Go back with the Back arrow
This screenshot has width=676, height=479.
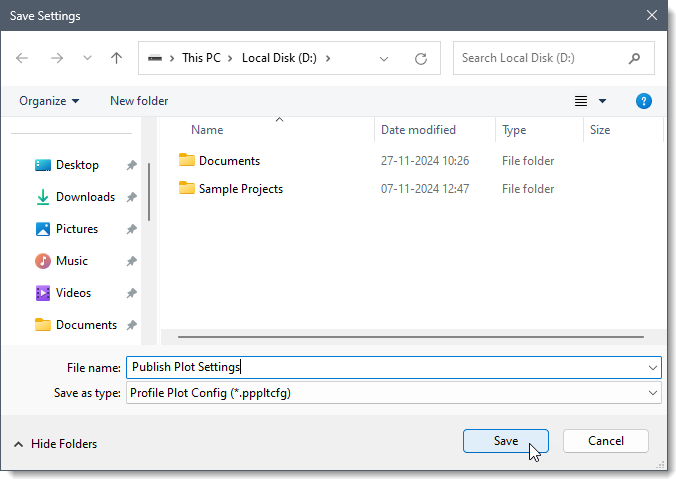coord(22,58)
